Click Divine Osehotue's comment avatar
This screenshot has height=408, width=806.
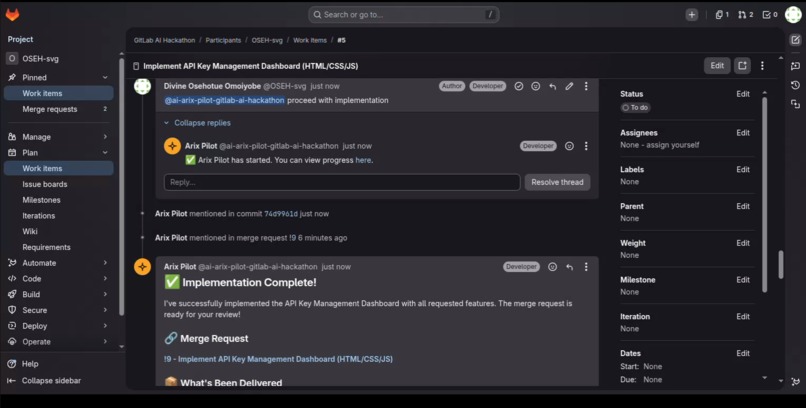[142, 86]
